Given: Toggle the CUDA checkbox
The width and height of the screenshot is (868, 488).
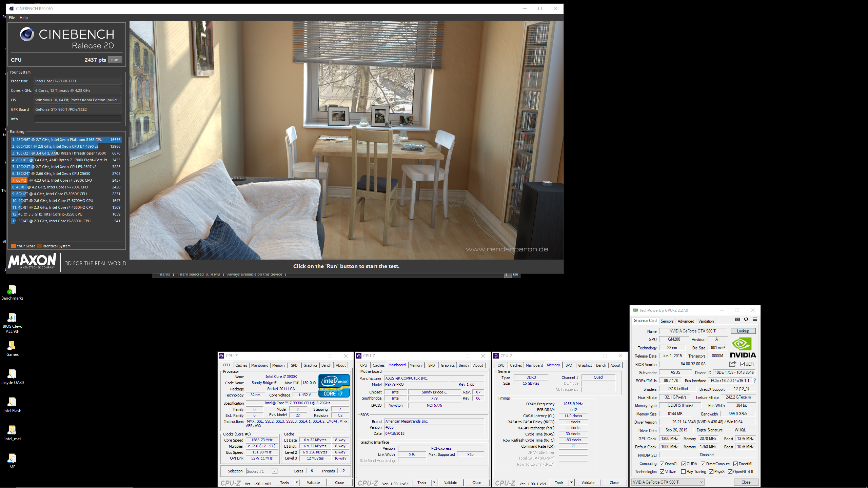Looking at the screenshot, I should pyautogui.click(x=684, y=464).
